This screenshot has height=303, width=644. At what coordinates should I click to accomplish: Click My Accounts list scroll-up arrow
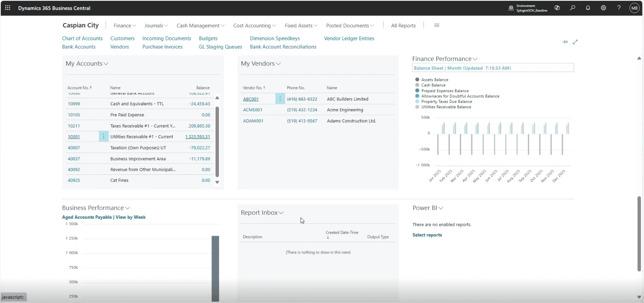click(x=217, y=98)
